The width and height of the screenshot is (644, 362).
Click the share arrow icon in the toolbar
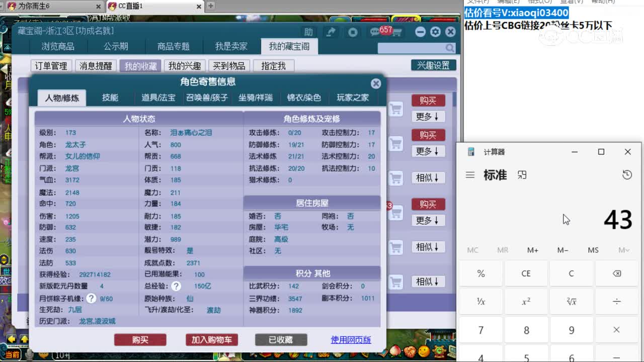click(331, 31)
